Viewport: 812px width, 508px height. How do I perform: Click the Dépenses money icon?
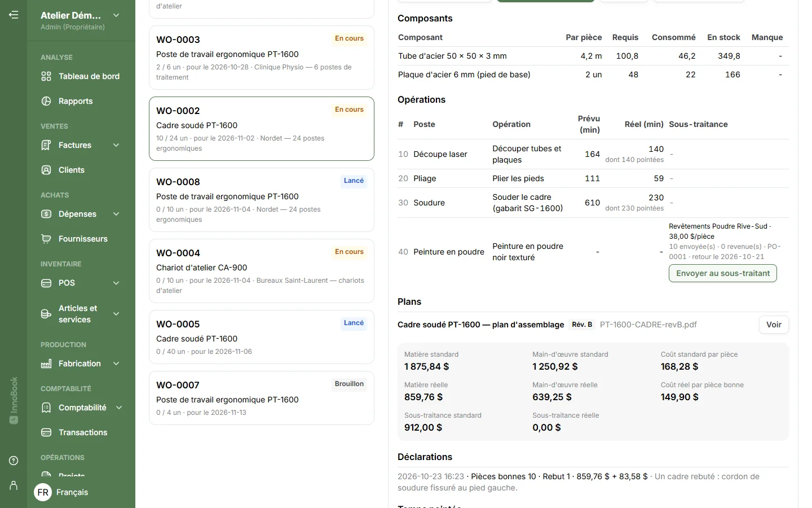click(46, 214)
